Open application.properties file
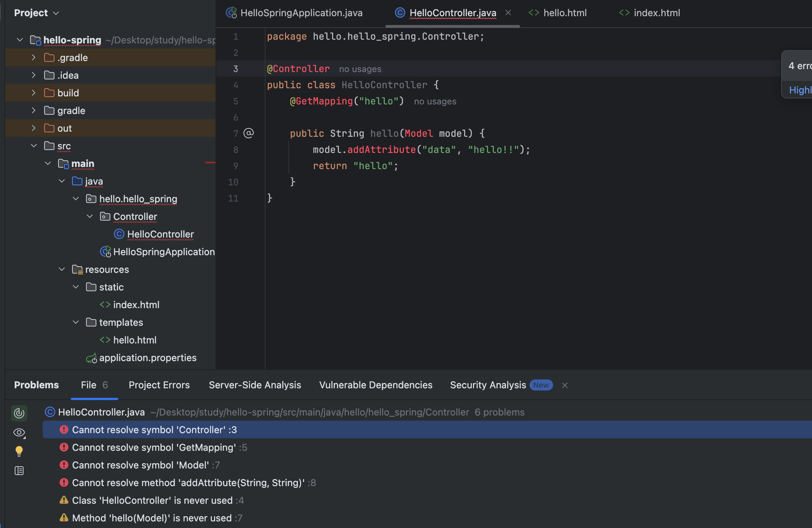The image size is (812, 528). tap(148, 357)
